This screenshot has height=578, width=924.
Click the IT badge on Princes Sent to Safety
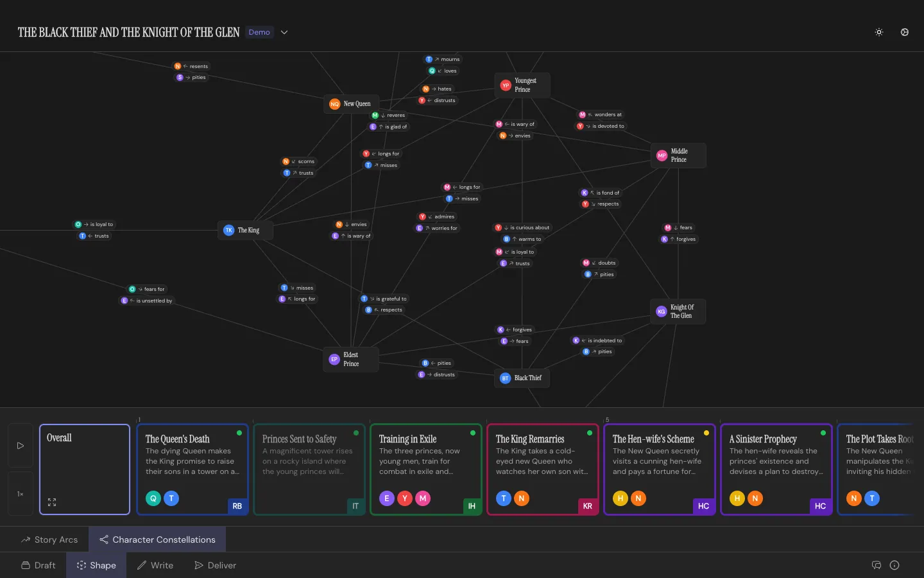355,506
